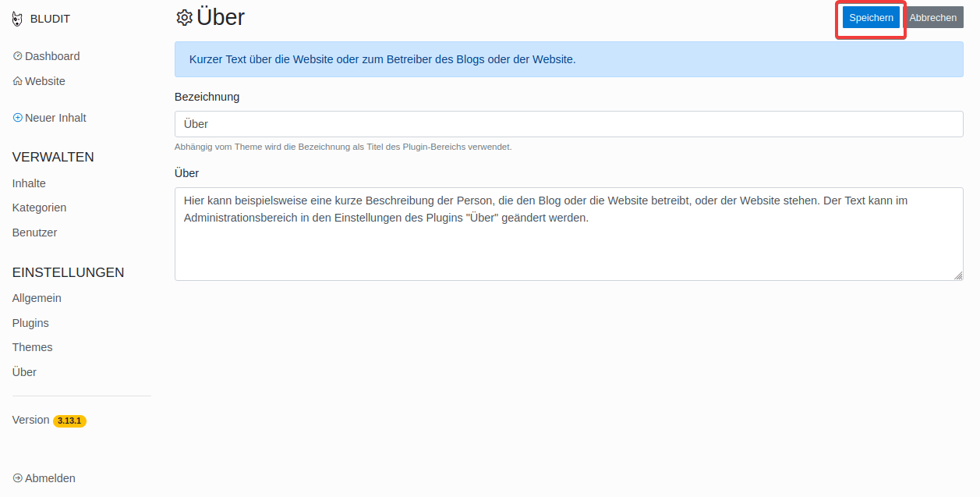Image resolution: width=980 pixels, height=497 pixels.
Task: Select Über link in sidebar settings
Action: [24, 372]
